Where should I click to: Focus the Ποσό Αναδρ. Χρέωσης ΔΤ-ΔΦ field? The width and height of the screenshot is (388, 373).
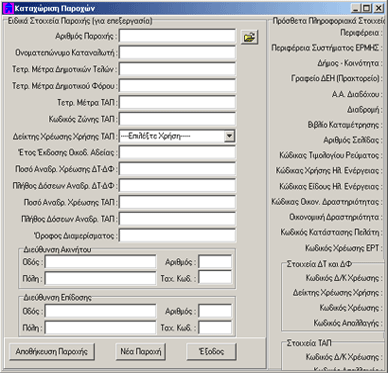tap(177, 169)
